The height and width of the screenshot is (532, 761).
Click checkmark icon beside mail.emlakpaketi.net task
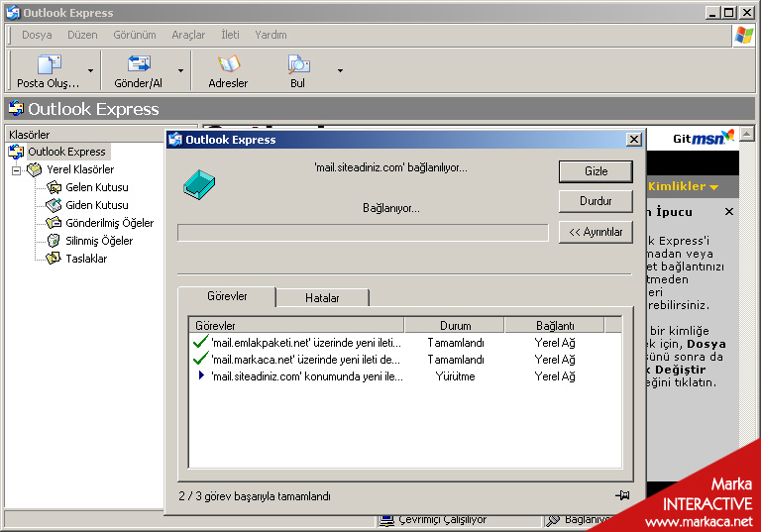coord(200,341)
